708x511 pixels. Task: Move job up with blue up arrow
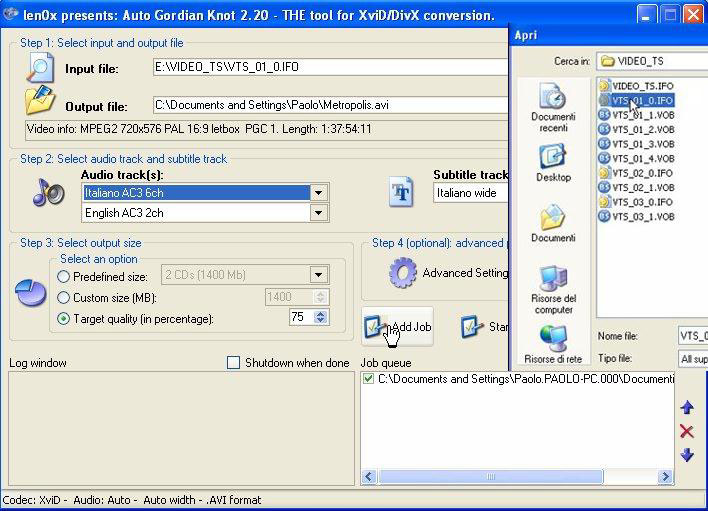[687, 407]
